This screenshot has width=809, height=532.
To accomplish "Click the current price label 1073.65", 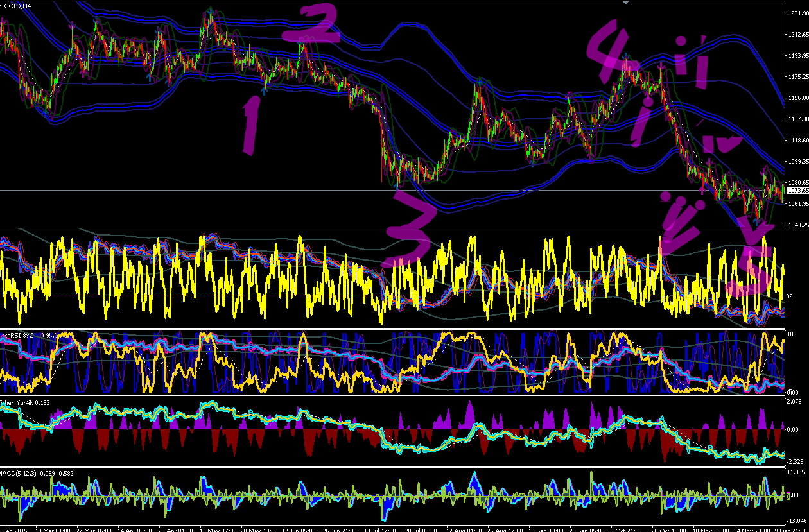I will tap(797, 191).
